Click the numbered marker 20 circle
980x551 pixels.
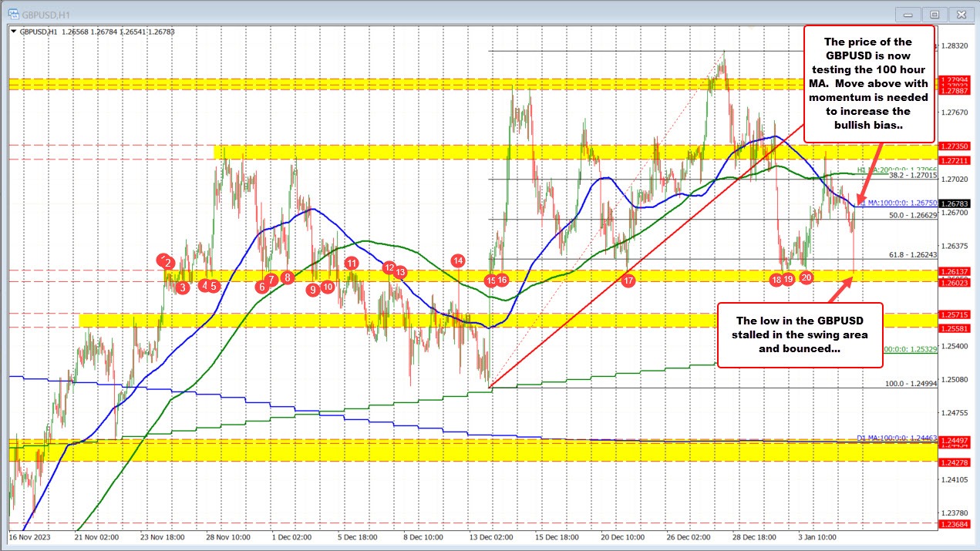[806, 277]
